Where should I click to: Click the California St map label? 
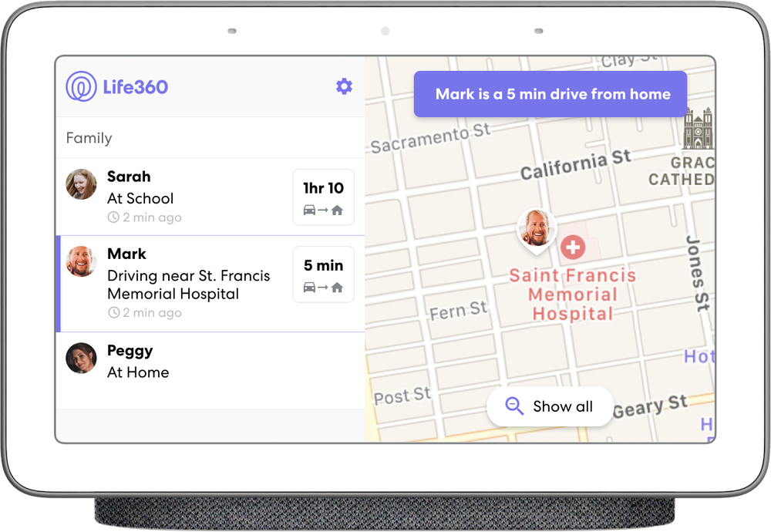576,165
